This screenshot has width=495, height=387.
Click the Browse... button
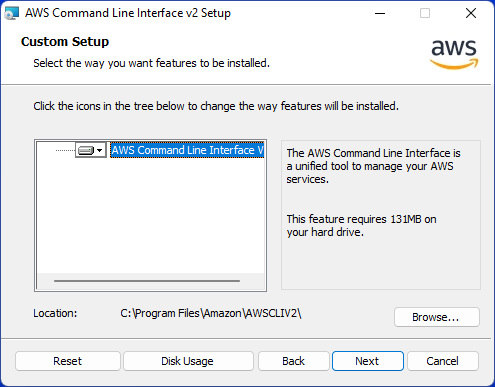click(x=437, y=317)
